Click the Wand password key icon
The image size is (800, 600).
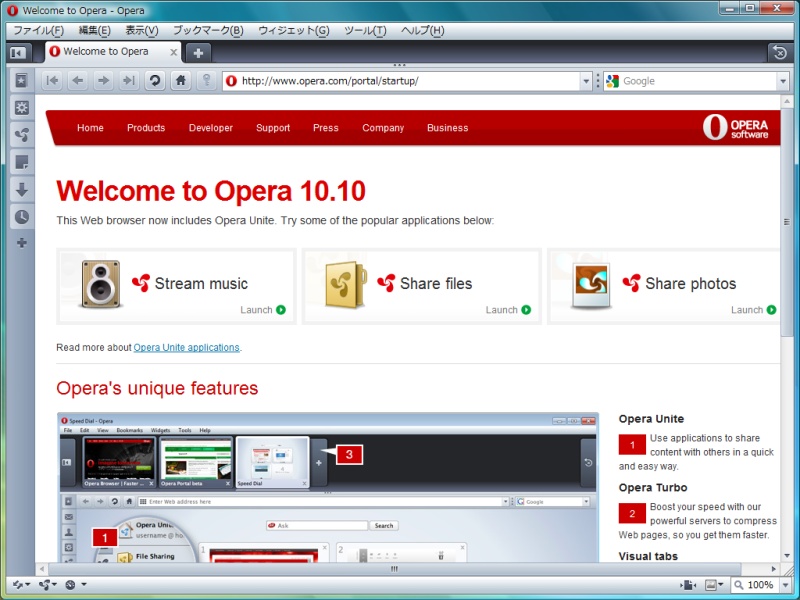(206, 81)
